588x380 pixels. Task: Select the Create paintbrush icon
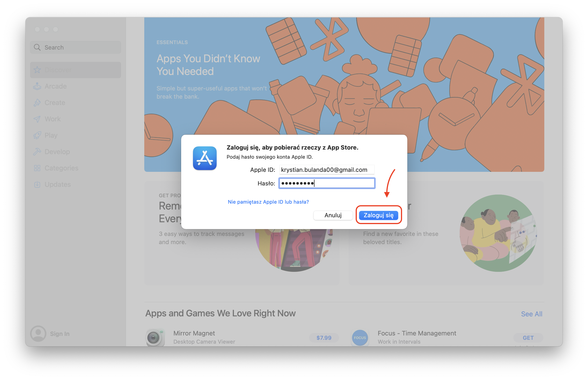coord(37,103)
